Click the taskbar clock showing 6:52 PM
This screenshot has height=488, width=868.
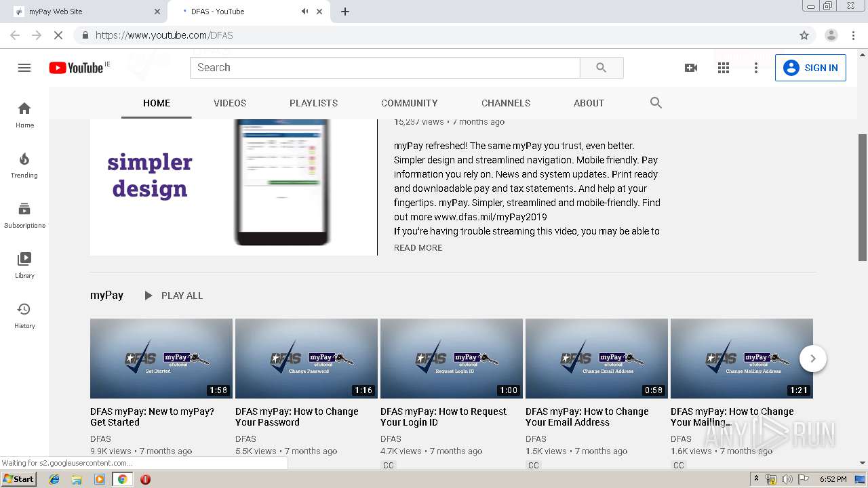[x=833, y=479]
